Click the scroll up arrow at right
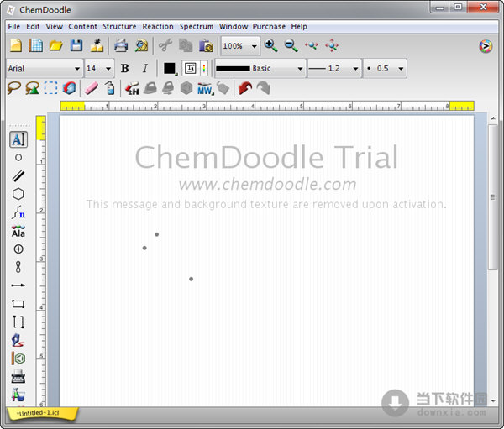 493,118
